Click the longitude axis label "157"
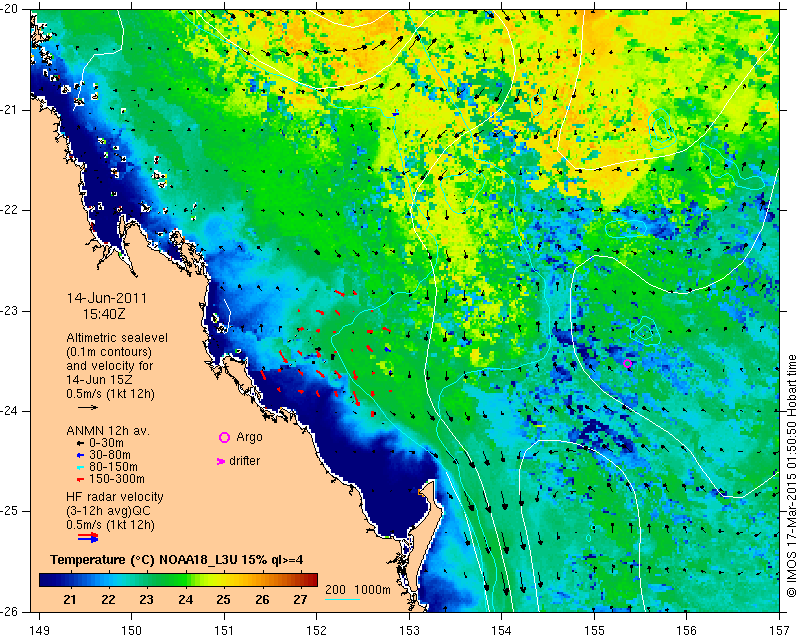This screenshot has width=800, height=640. (x=780, y=631)
